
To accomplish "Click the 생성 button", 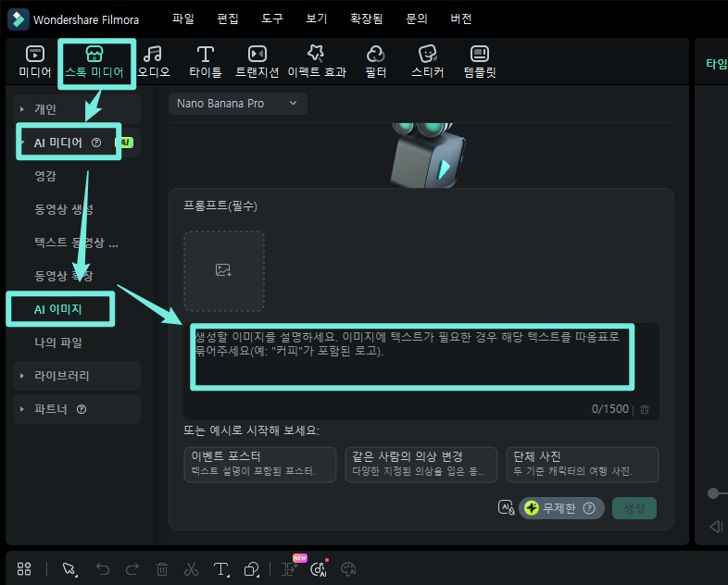I will click(634, 508).
